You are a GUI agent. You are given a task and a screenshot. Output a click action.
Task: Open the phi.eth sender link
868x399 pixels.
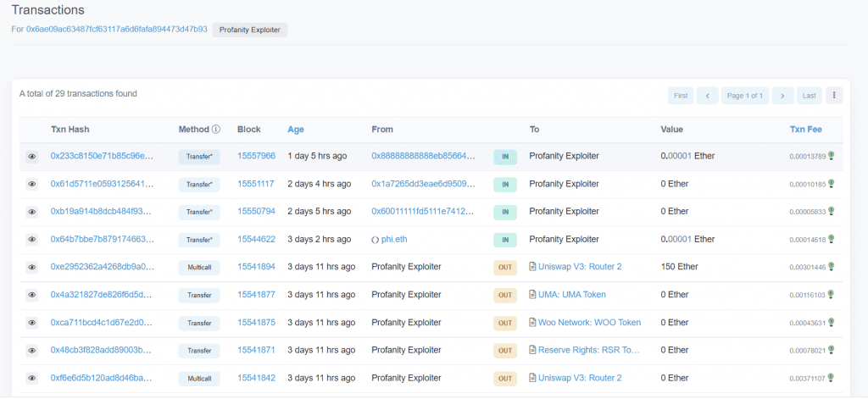click(394, 239)
